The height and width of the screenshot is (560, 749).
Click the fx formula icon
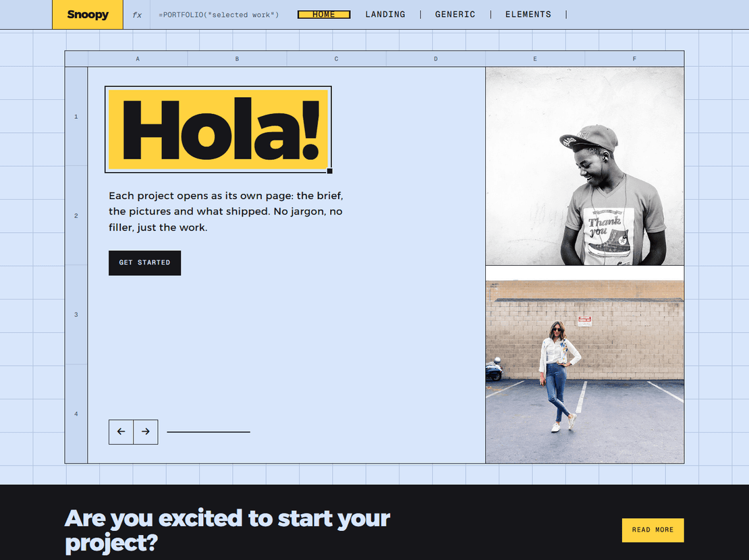tap(137, 15)
